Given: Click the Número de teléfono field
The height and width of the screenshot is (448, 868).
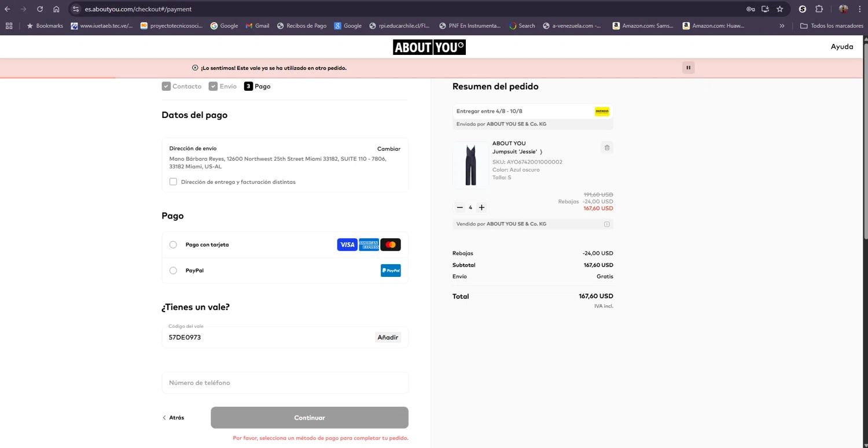Looking at the screenshot, I should click(285, 383).
